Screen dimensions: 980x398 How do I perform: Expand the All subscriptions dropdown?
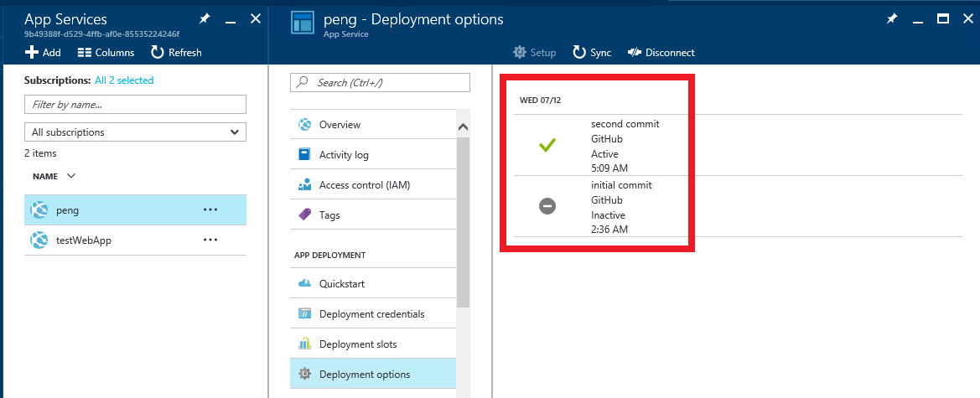tap(135, 132)
